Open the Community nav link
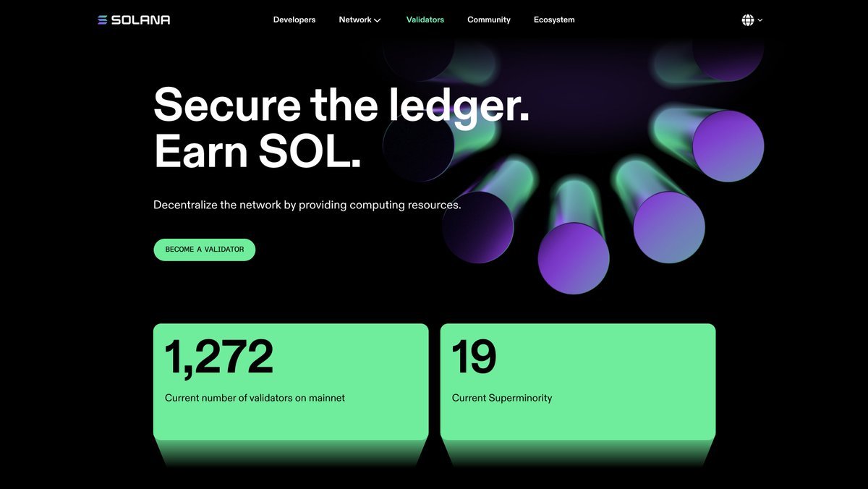868x489 pixels. 489,20
